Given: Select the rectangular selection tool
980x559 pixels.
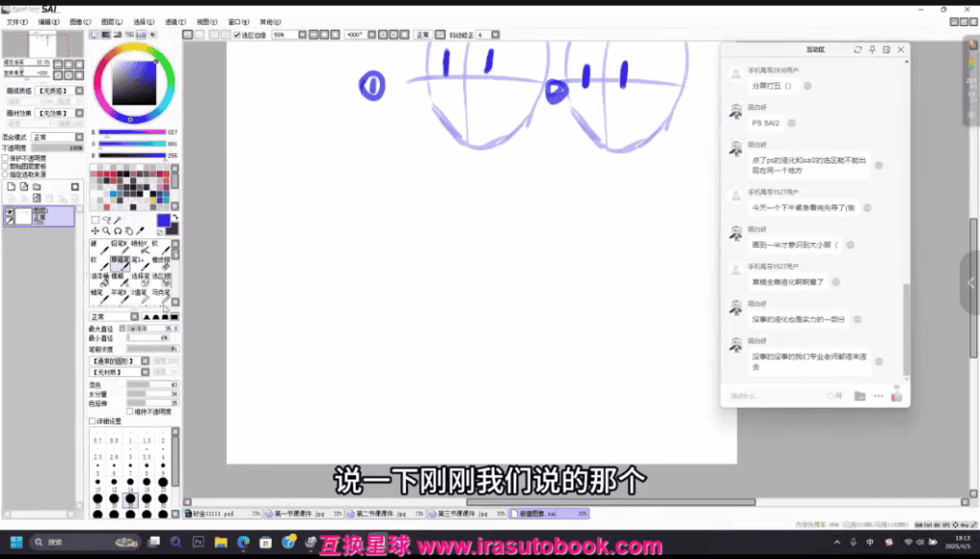Looking at the screenshot, I should [95, 220].
